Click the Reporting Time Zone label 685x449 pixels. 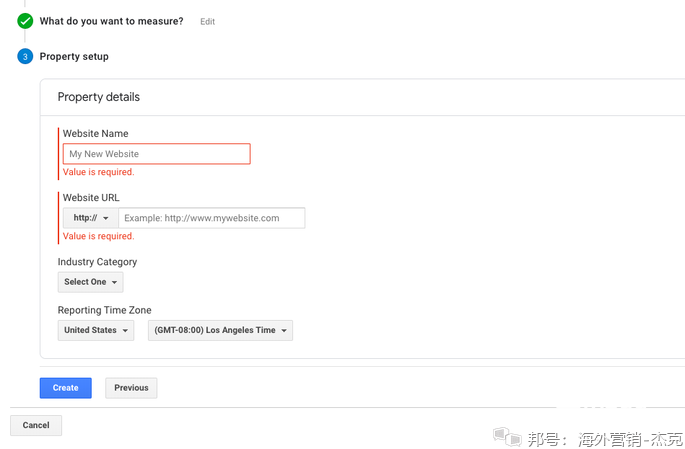click(104, 310)
